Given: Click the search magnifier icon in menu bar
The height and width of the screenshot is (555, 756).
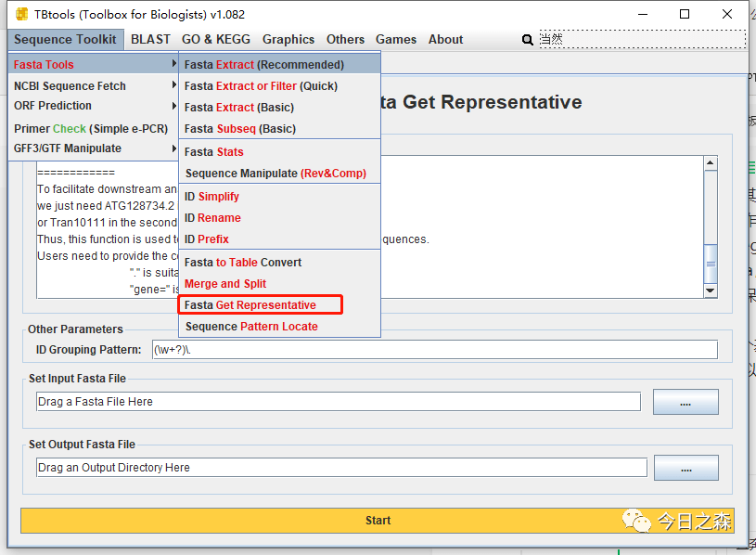Looking at the screenshot, I should click(x=528, y=40).
